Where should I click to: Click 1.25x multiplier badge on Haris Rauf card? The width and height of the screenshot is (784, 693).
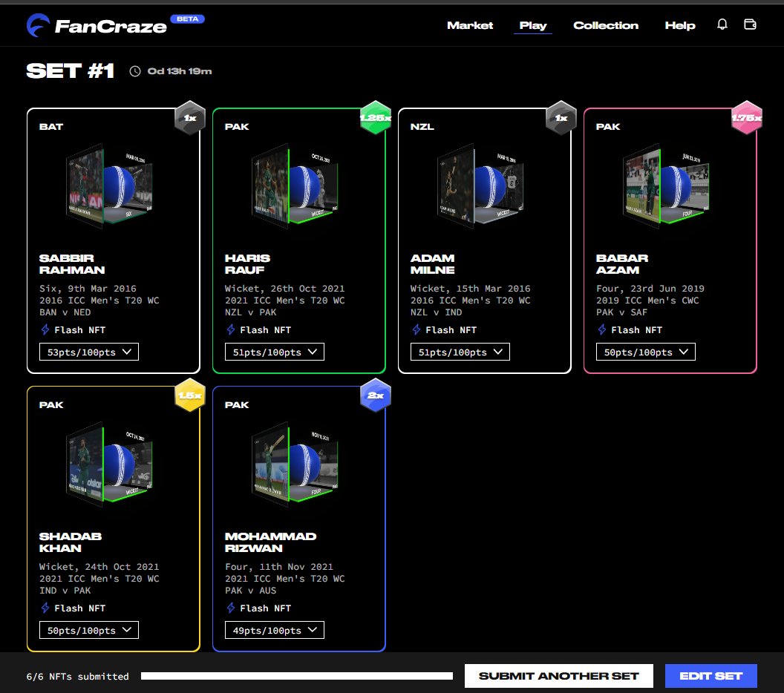point(376,118)
